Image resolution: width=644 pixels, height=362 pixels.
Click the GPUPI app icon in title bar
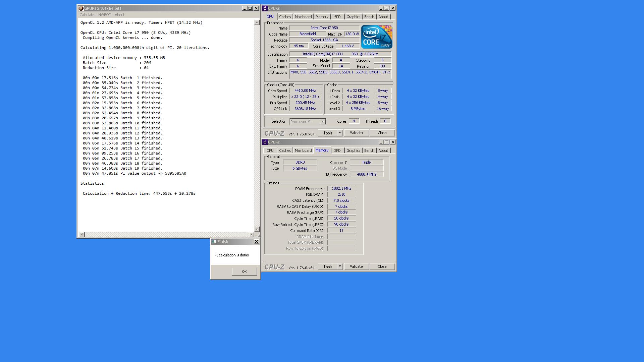tap(81, 8)
